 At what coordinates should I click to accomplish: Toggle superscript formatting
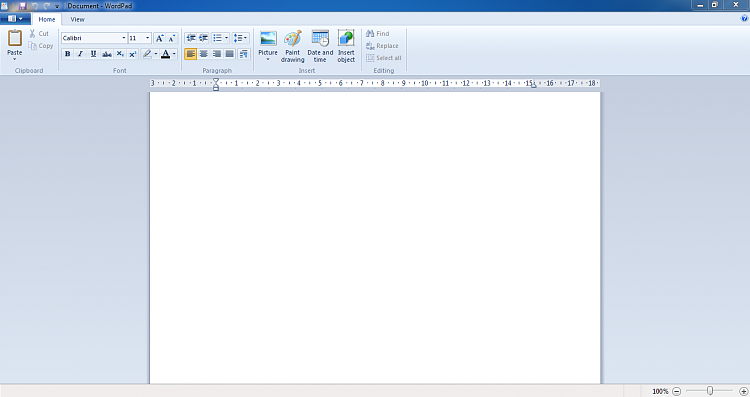[133, 54]
